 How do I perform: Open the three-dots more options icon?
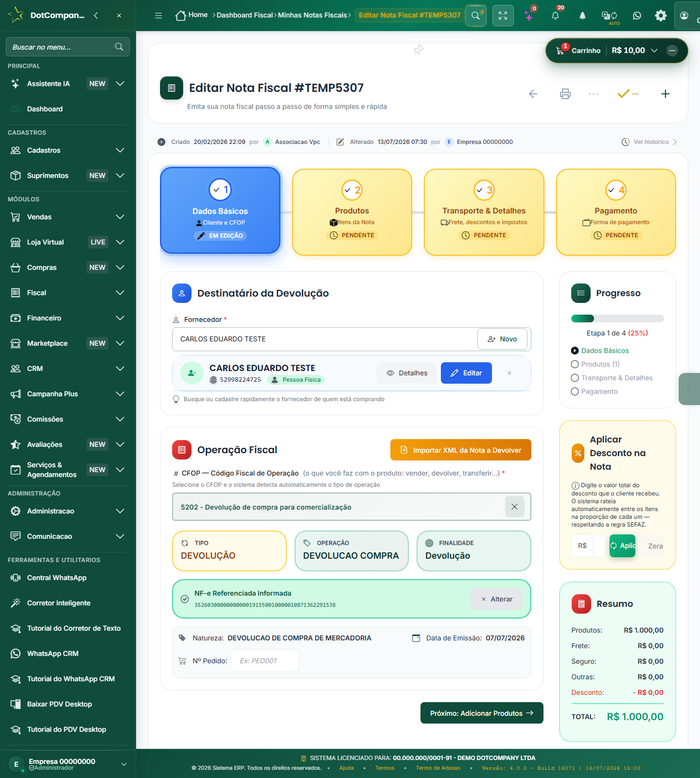(594, 94)
